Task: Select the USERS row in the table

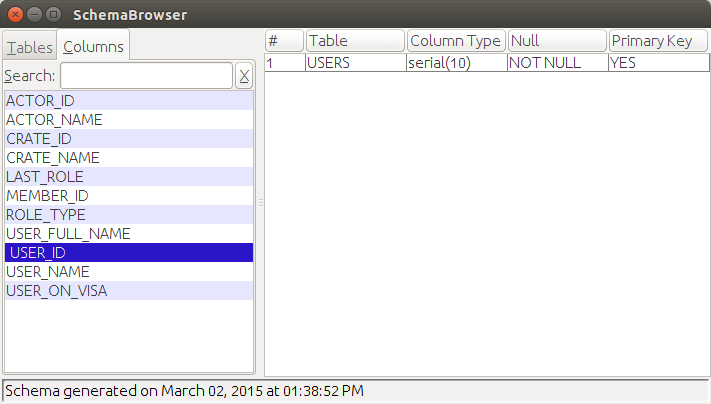Action: click(355, 62)
